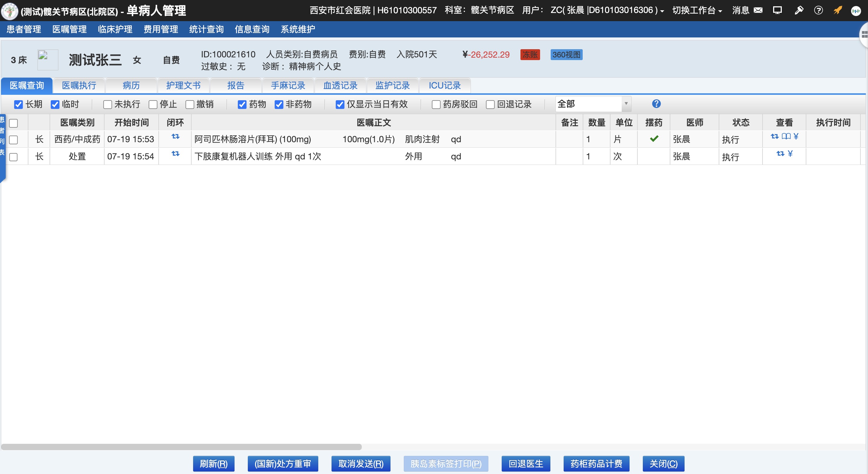Screen dimensions: 868x474
Task: Click the orange rocket icon
Action: (x=838, y=10)
